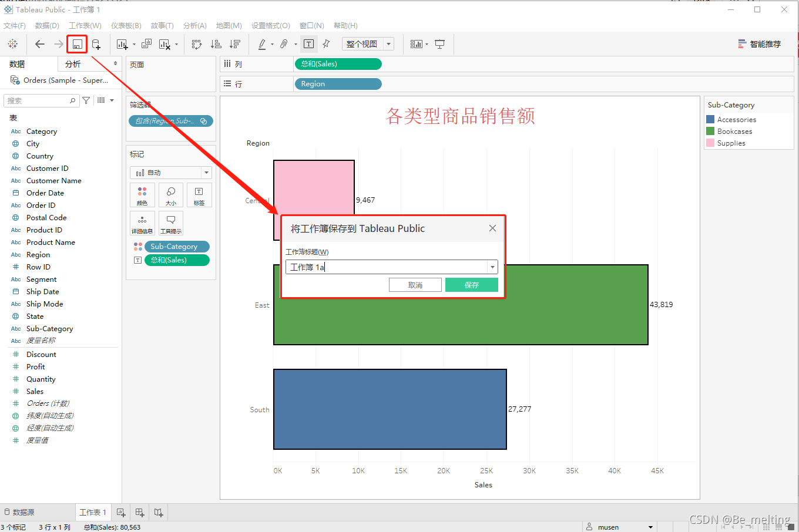Click the fix axes pin icon

pos(327,44)
